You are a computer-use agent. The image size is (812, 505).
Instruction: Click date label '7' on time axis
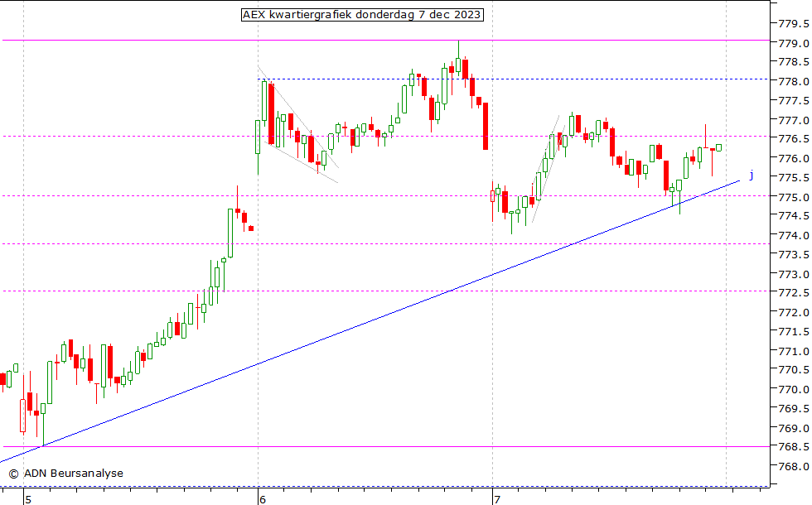496,500
